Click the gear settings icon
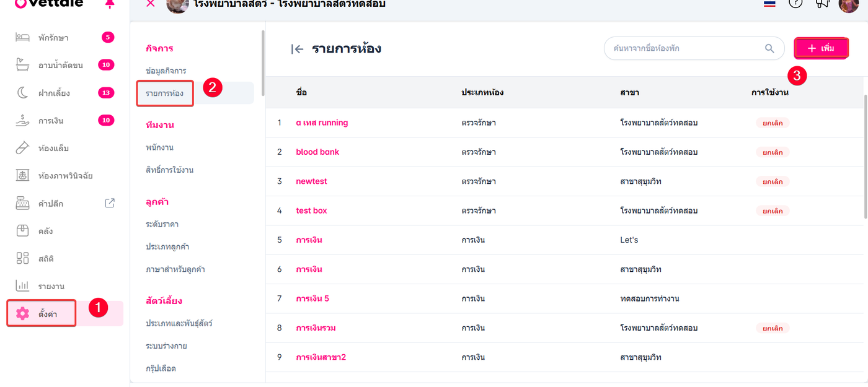 pos(23,313)
